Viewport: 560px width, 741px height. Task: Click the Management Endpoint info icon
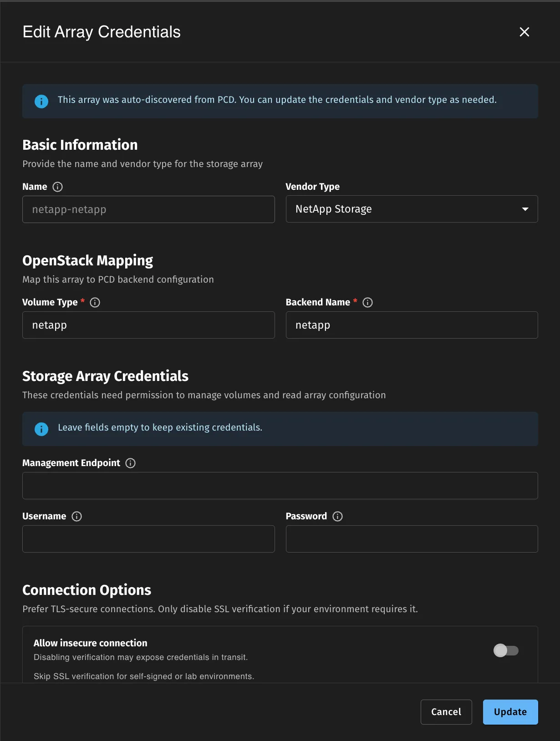pyautogui.click(x=130, y=463)
